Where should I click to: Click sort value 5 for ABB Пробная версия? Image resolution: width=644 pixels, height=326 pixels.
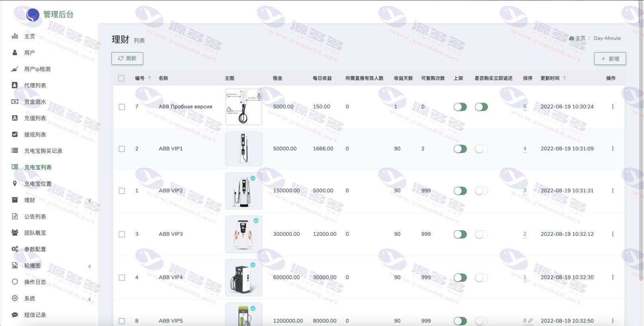click(x=525, y=106)
